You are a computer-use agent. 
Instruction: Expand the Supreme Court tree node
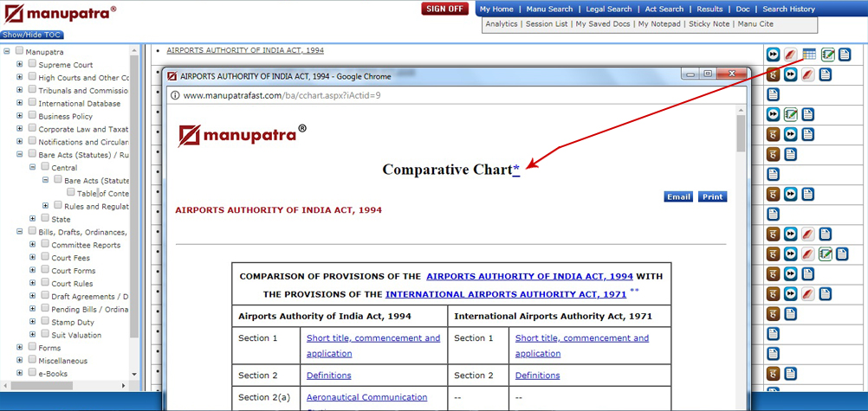click(x=19, y=64)
